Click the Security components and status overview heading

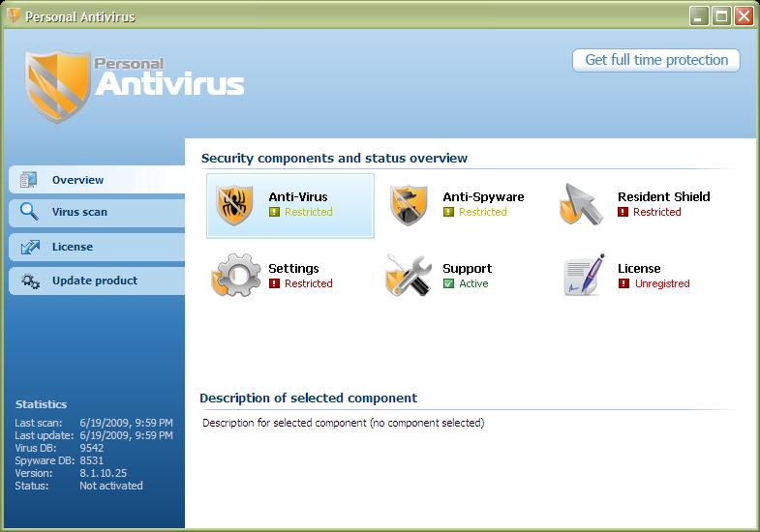click(334, 159)
